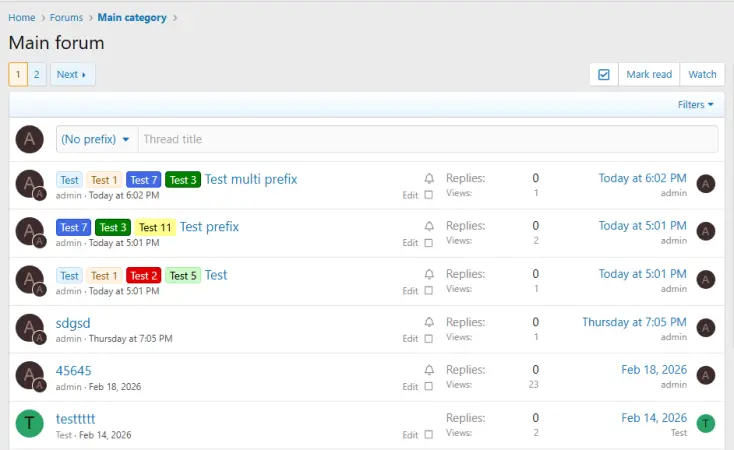Open the Filters dropdown

click(x=696, y=105)
